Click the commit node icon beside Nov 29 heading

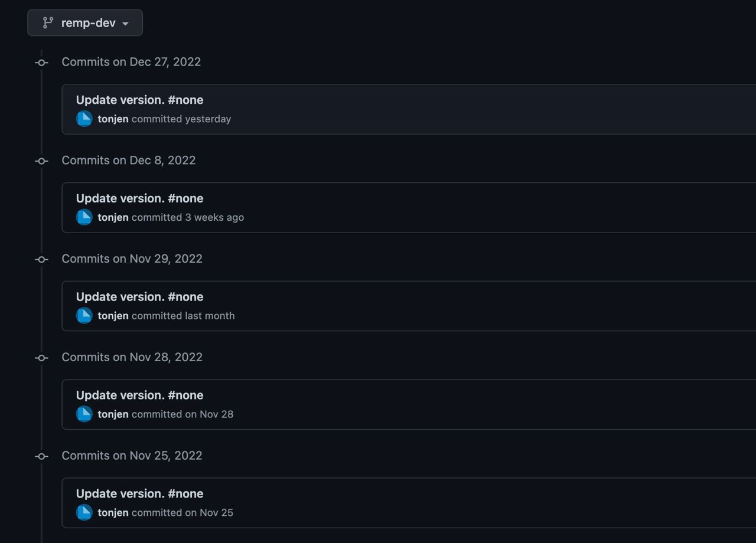click(41, 259)
